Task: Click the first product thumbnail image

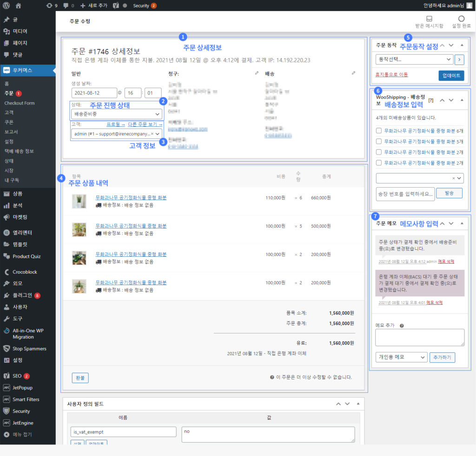Action: [x=79, y=201]
